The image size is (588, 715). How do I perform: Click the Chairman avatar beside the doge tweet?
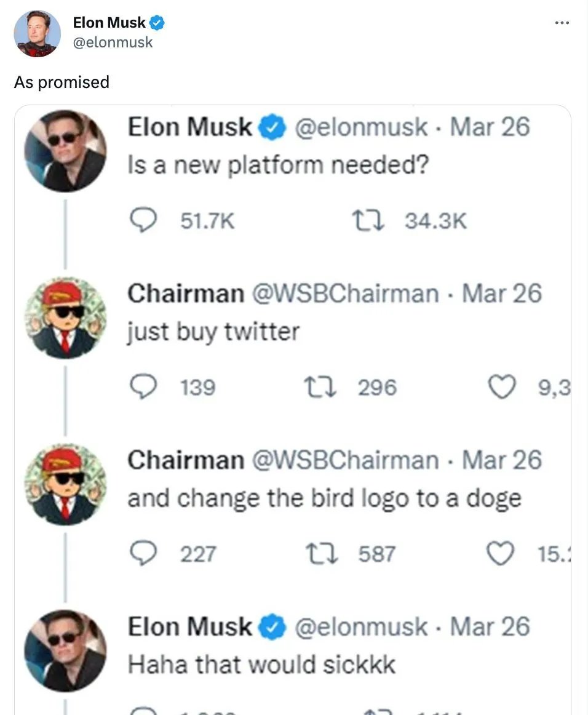point(65,484)
